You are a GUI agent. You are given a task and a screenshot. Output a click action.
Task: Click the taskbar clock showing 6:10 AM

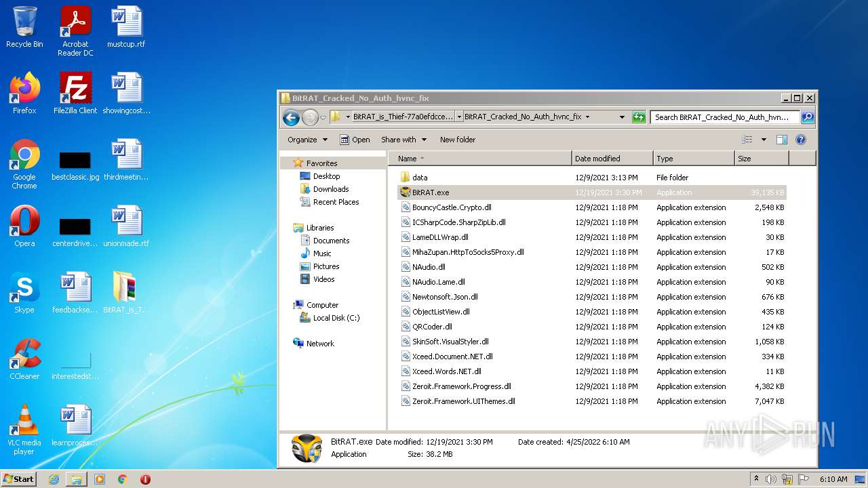point(833,479)
